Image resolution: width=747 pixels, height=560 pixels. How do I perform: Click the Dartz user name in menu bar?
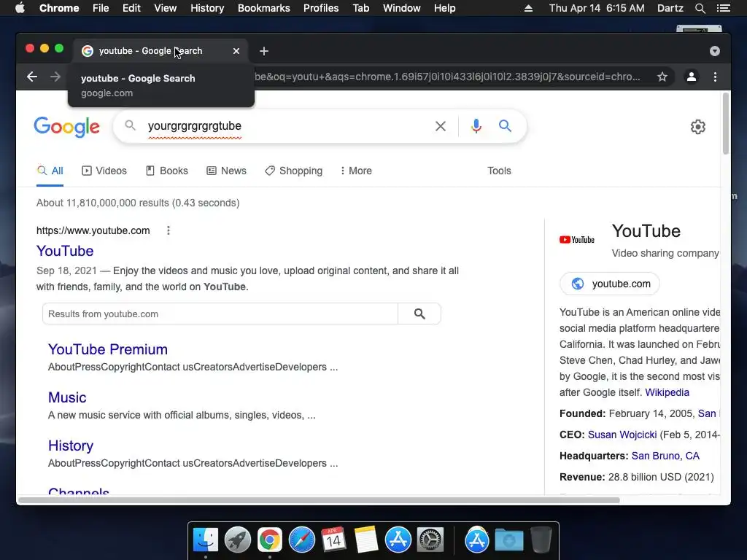(x=670, y=8)
